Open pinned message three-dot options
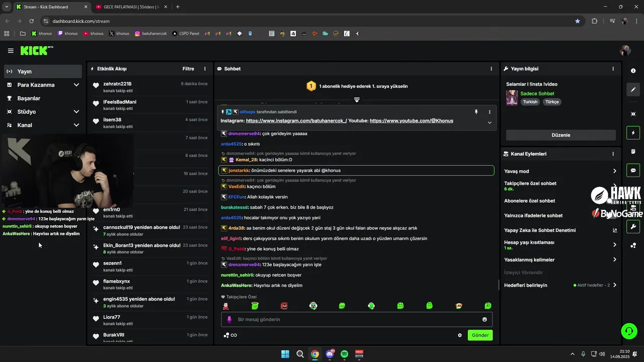Image resolution: width=644 pixels, height=362 pixels. tap(490, 112)
